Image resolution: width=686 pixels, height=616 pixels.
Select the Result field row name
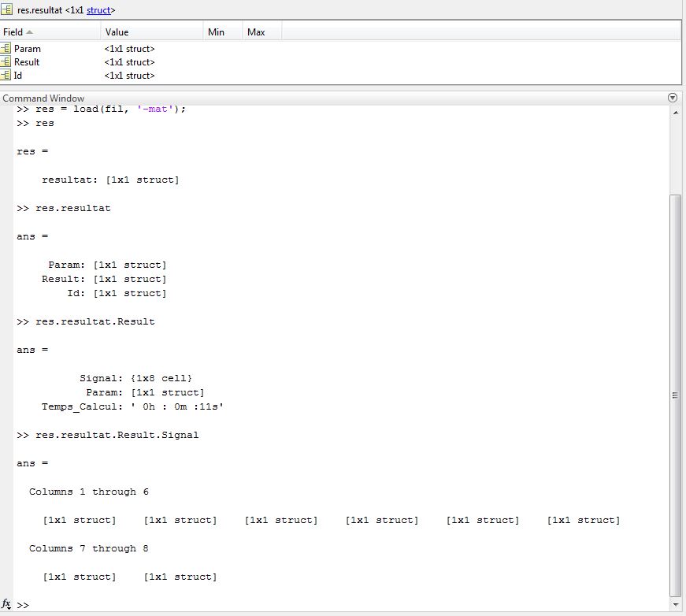27,62
